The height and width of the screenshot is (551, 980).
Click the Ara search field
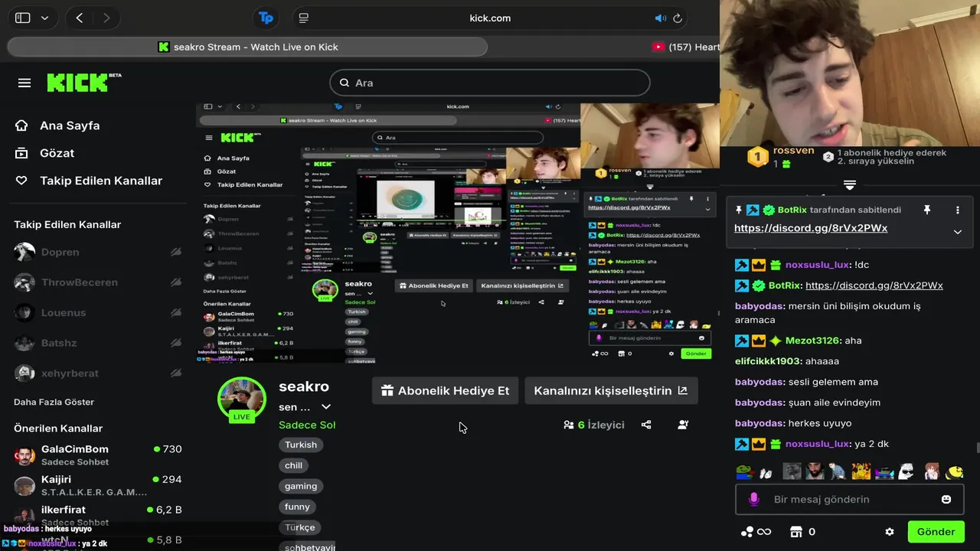[490, 83]
